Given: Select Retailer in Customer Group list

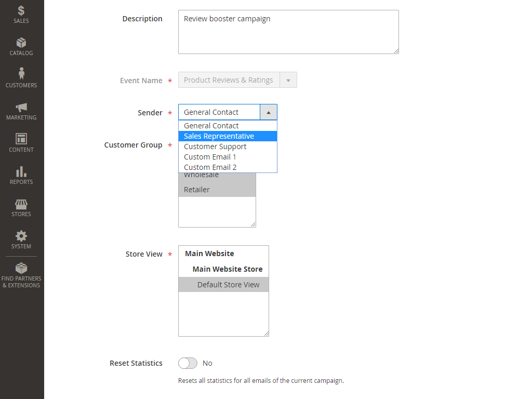Looking at the screenshot, I should [x=217, y=190].
